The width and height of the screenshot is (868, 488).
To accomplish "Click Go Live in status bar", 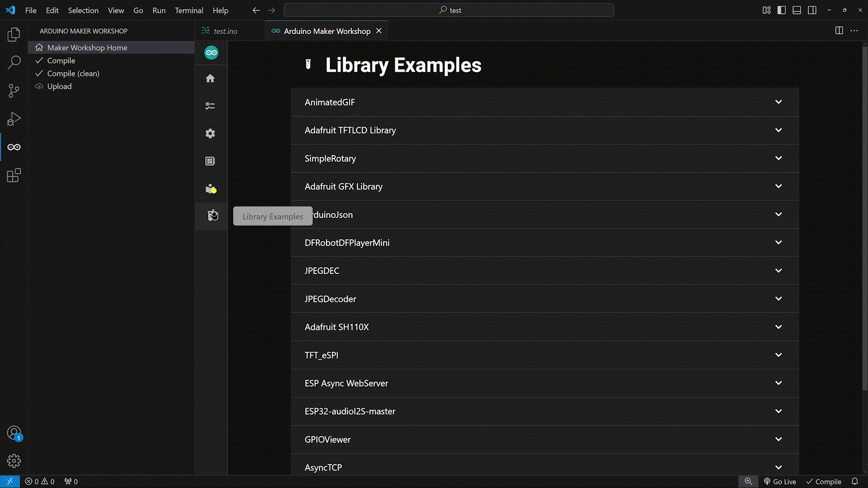I will tap(780, 482).
